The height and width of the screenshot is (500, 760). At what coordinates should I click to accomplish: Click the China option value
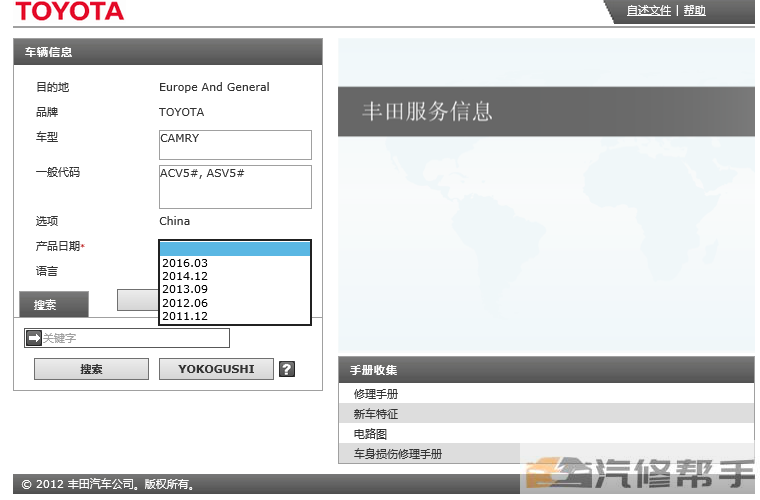pyautogui.click(x=174, y=221)
